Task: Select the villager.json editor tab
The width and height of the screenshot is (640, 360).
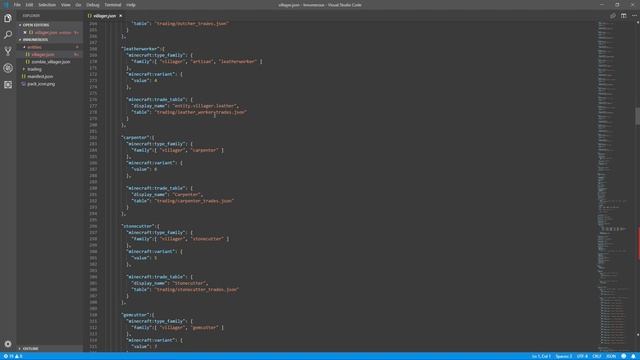Action: click(x=105, y=16)
